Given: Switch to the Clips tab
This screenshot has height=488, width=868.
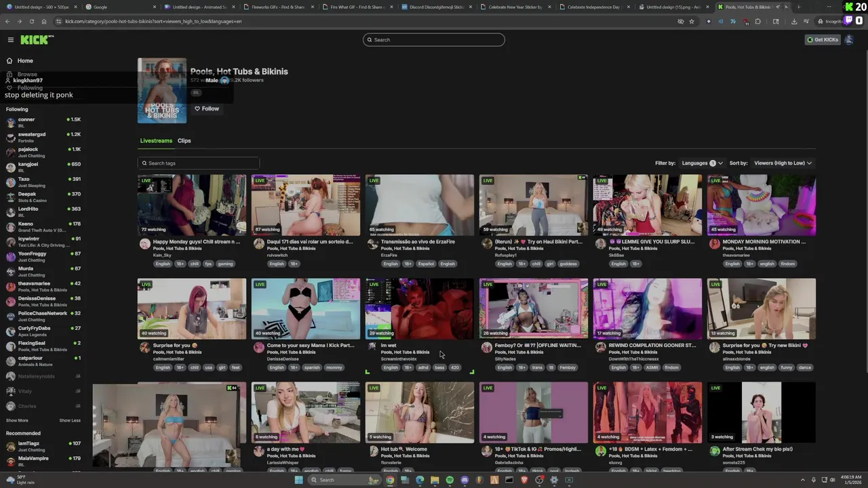Looking at the screenshot, I should pos(184,141).
